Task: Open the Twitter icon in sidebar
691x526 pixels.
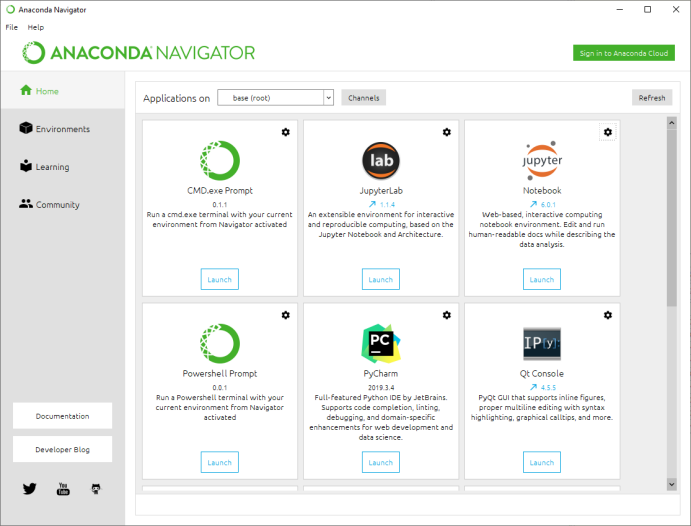Action: 29,489
